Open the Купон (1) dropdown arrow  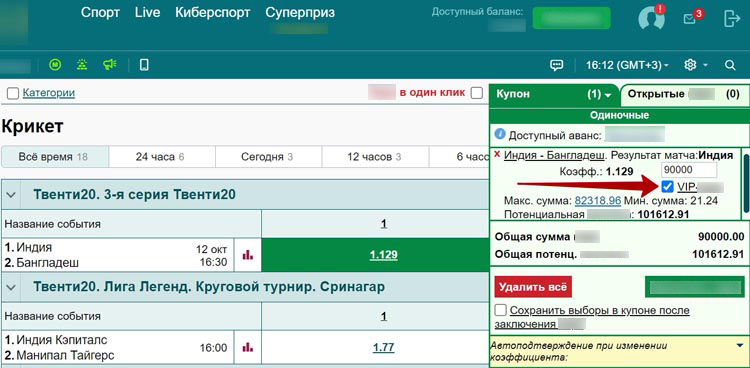pyautogui.click(x=608, y=95)
